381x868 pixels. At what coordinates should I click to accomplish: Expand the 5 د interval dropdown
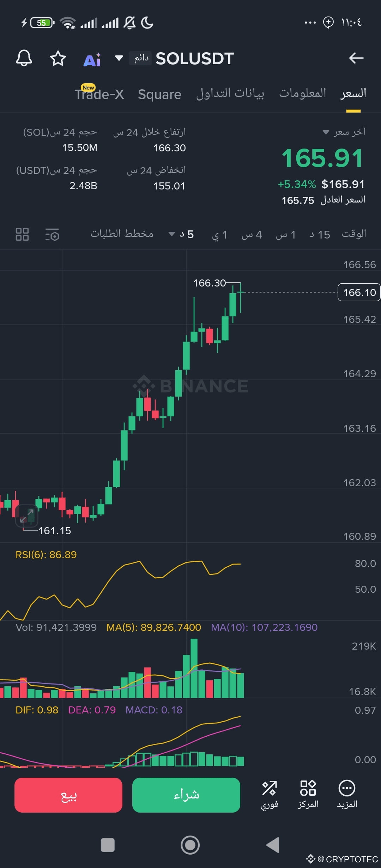(x=181, y=234)
